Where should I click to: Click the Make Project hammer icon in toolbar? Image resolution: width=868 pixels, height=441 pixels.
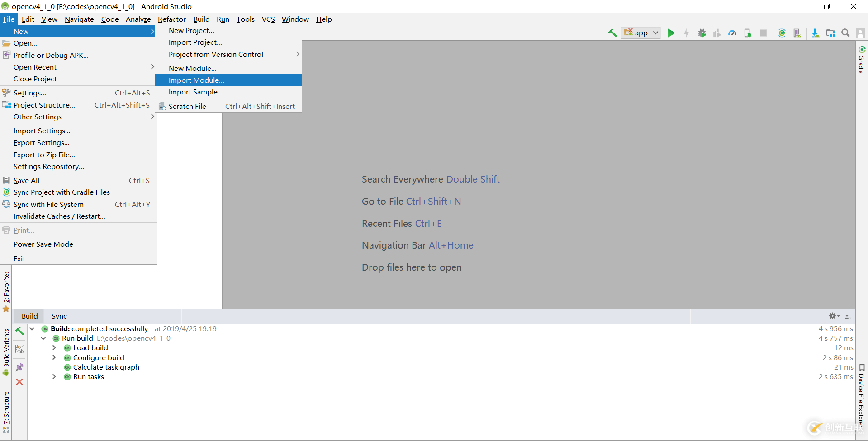[612, 33]
